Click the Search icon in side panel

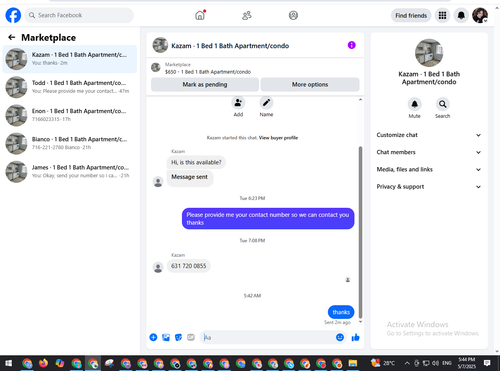point(442,104)
